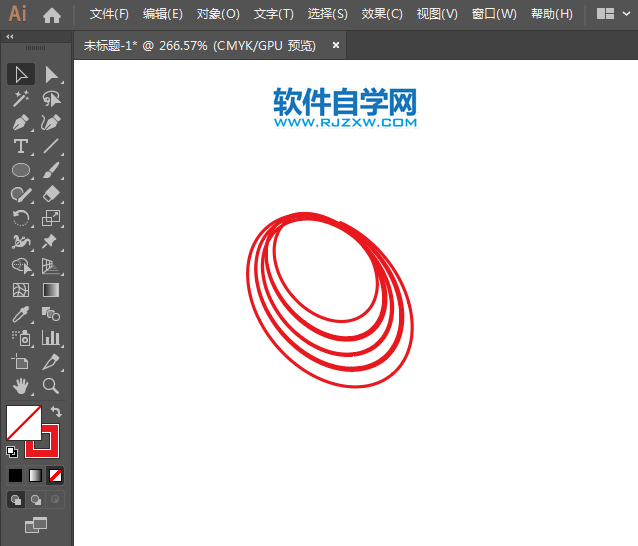The image size is (638, 546).
Task: Select the Width/Warp tool
Action: [21, 242]
